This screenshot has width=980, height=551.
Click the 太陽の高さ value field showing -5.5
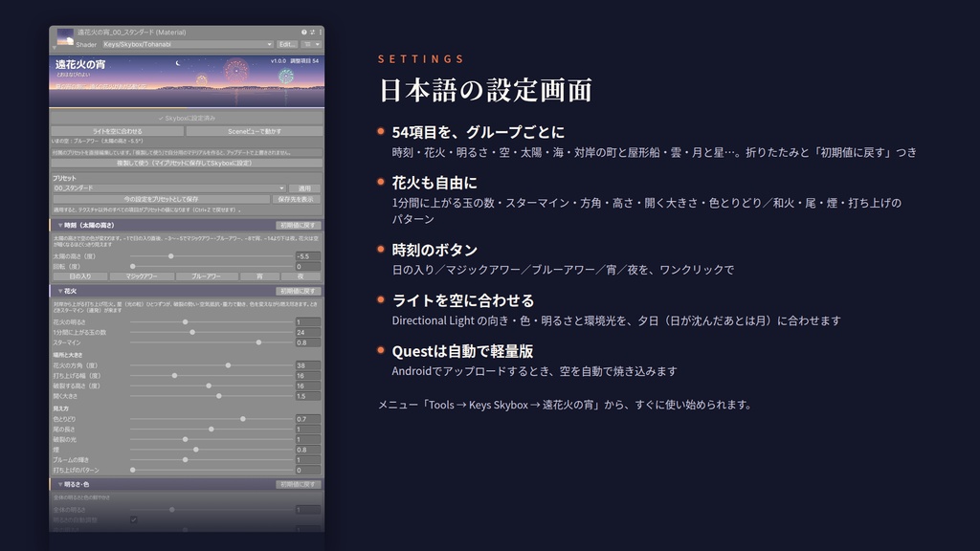[x=307, y=256]
